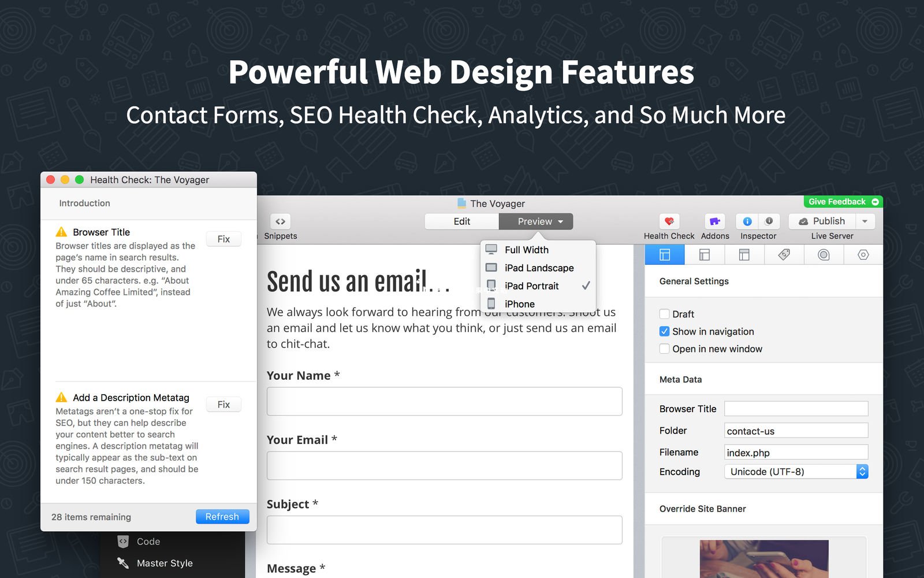Click the Snippets code-brackets icon
The width and height of the screenshot is (924, 578).
point(280,221)
